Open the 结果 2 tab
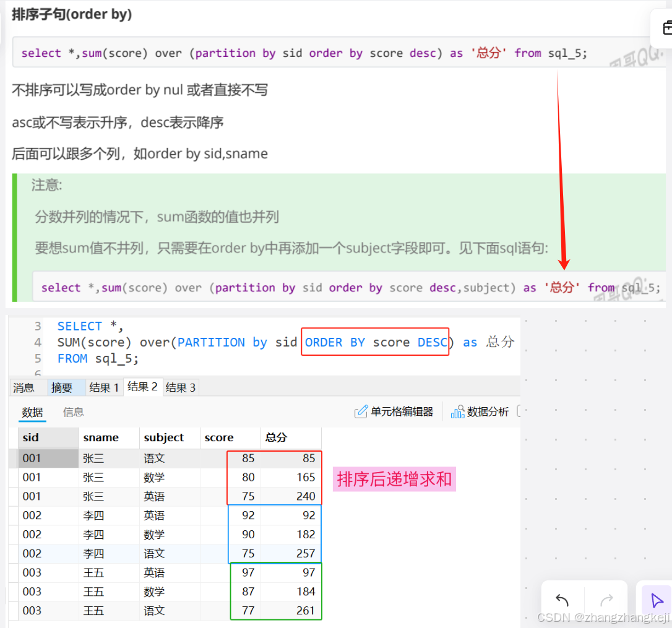The image size is (672, 628). [x=143, y=387]
